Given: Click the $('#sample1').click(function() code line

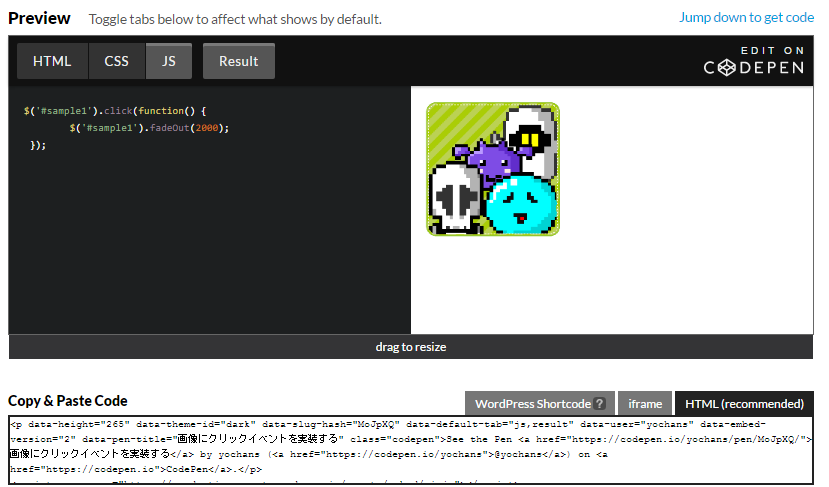Looking at the screenshot, I should (115, 111).
